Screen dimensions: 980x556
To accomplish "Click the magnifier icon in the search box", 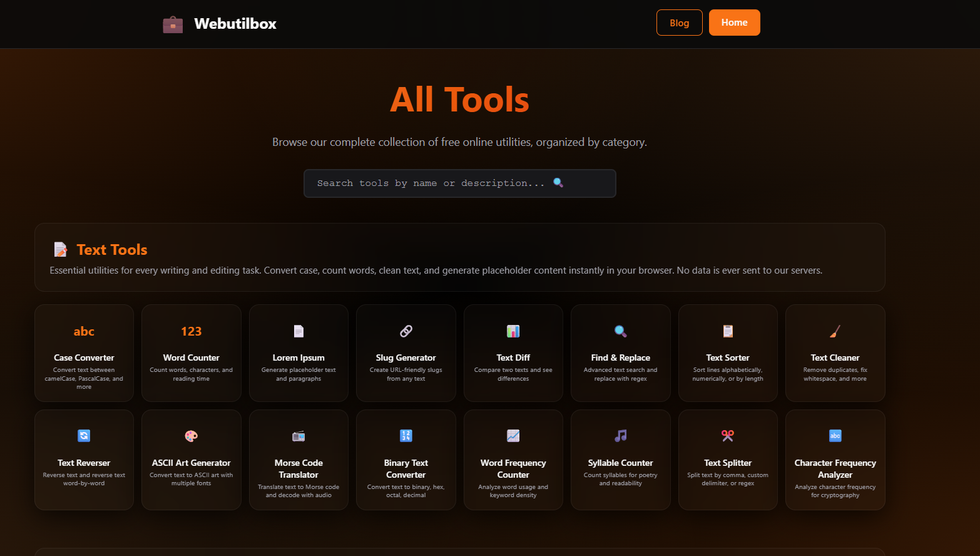I will 558,183.
